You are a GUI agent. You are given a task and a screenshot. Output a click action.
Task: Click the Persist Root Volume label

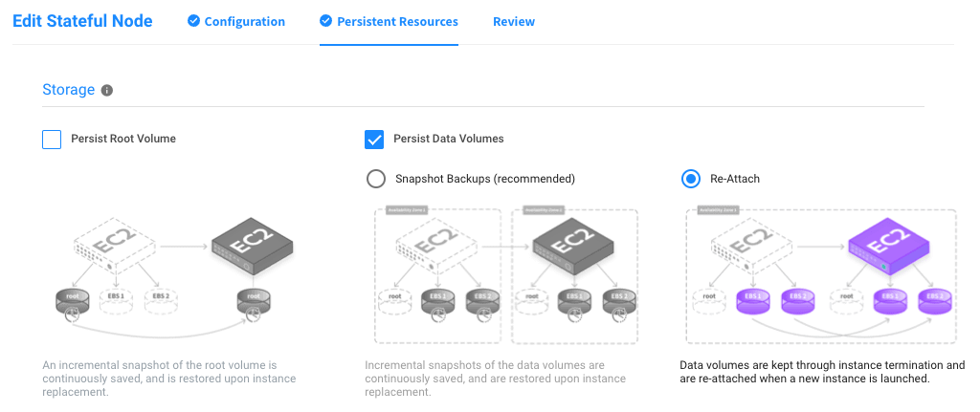coord(123,139)
